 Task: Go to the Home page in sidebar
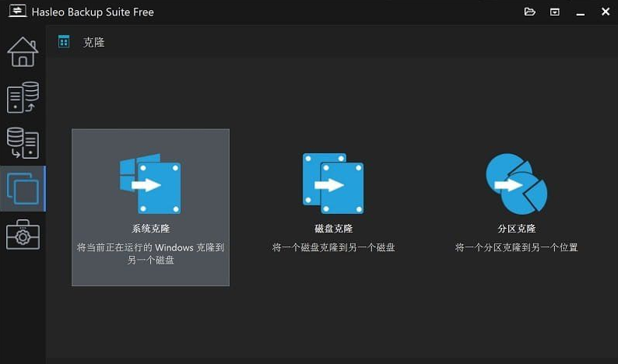click(x=23, y=51)
